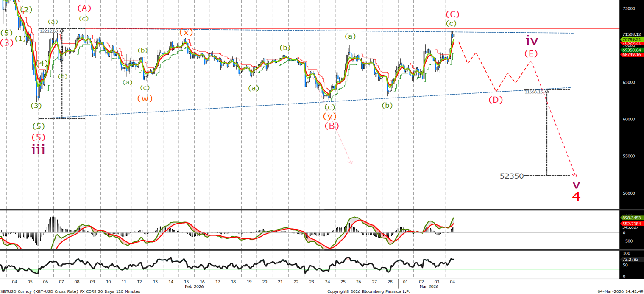Click the purple iii wave label
The height and width of the screenshot is (294, 644).
click(x=39, y=149)
